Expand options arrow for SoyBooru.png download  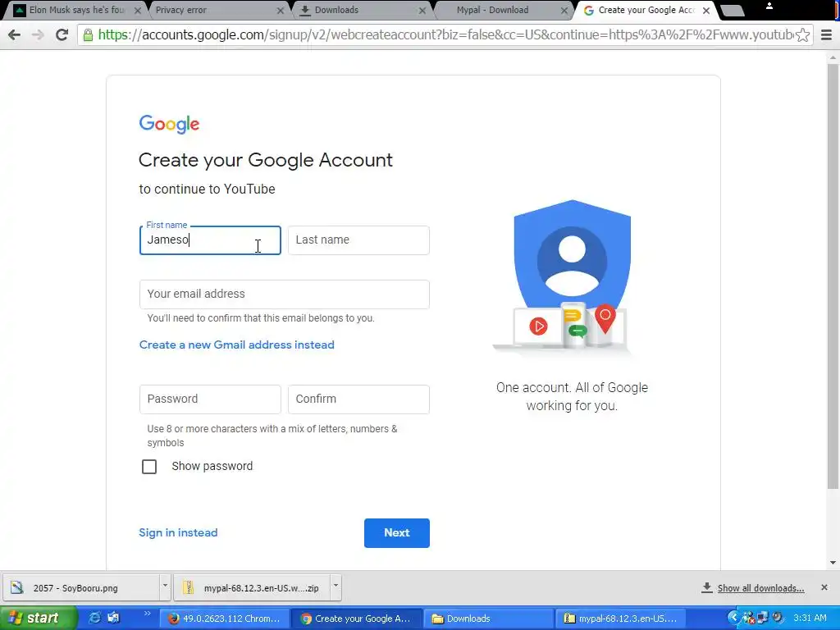coord(165,587)
